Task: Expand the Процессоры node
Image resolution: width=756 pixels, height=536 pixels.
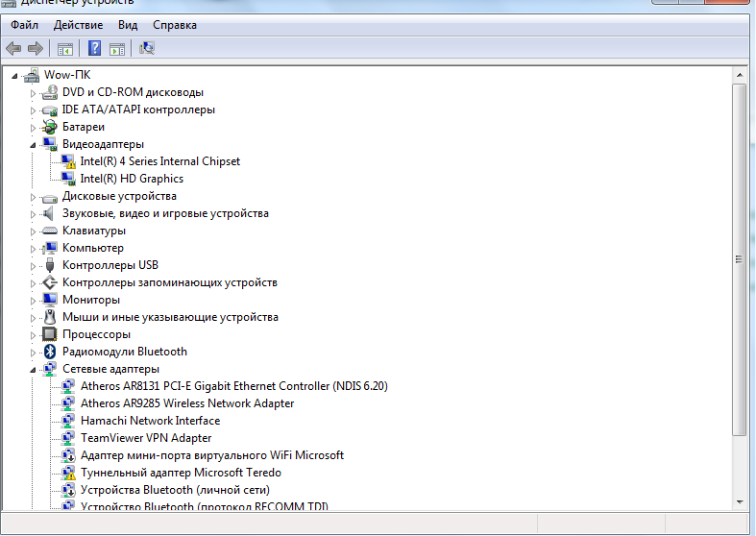Action: (x=33, y=335)
